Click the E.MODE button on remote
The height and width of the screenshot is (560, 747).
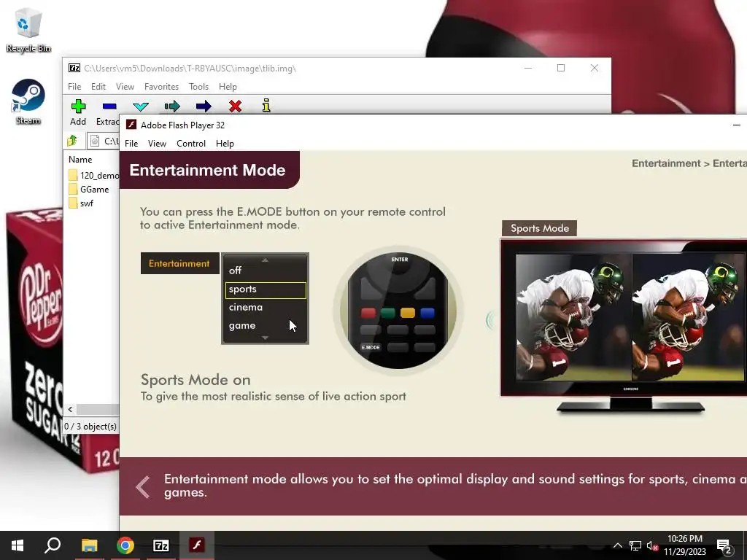click(x=371, y=347)
